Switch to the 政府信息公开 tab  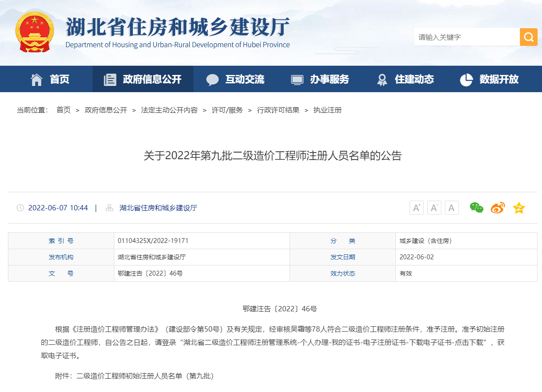[x=143, y=78]
